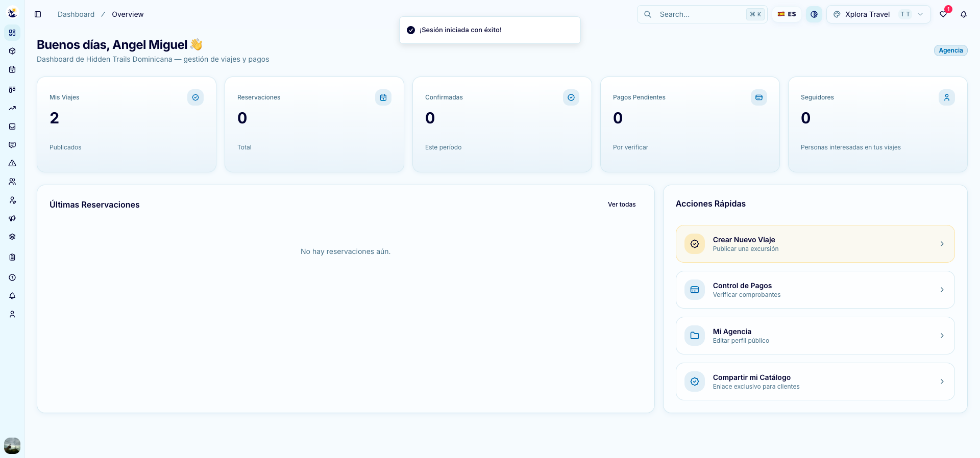Click the Mi Agencia folder icon
The image size is (980, 458).
695,336
